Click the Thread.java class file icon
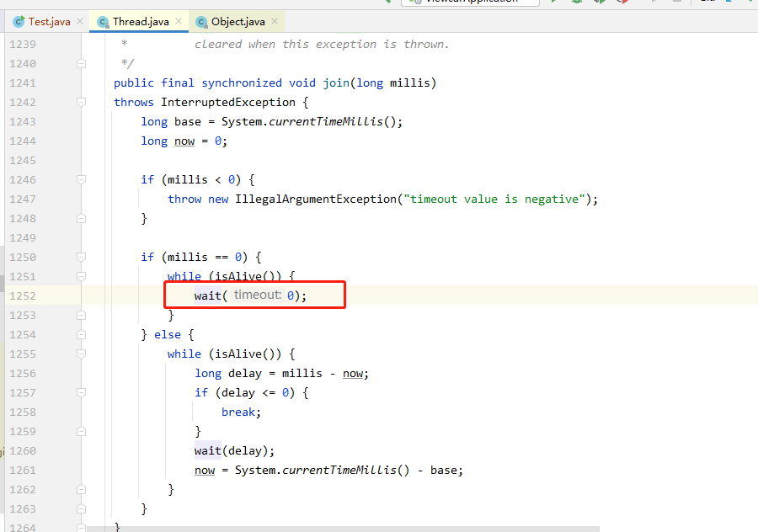 coord(103,22)
